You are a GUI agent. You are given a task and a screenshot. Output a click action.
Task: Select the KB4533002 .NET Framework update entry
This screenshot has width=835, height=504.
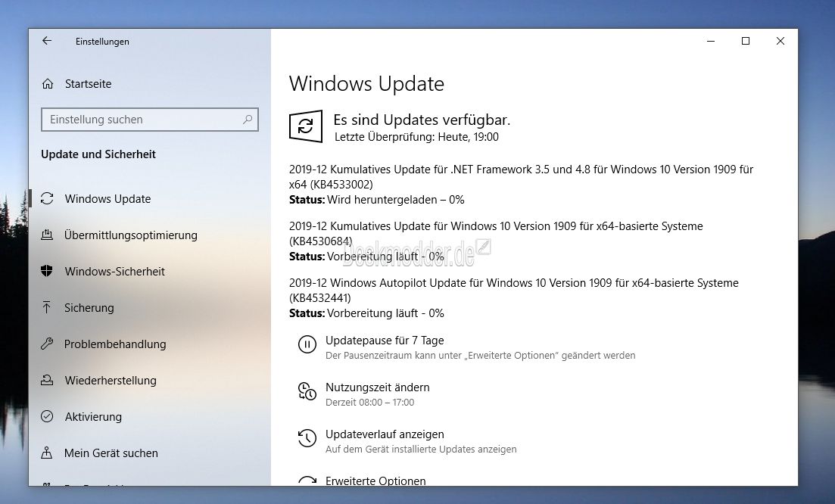point(522,176)
